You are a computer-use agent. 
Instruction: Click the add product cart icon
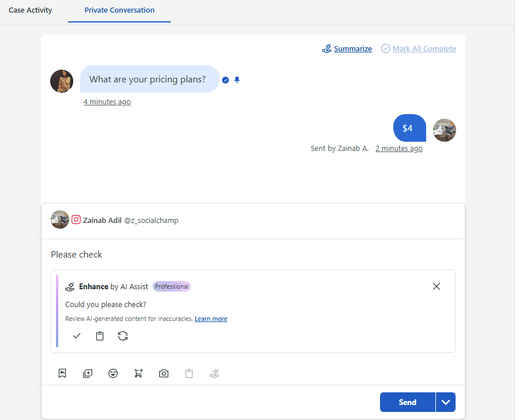coord(138,373)
